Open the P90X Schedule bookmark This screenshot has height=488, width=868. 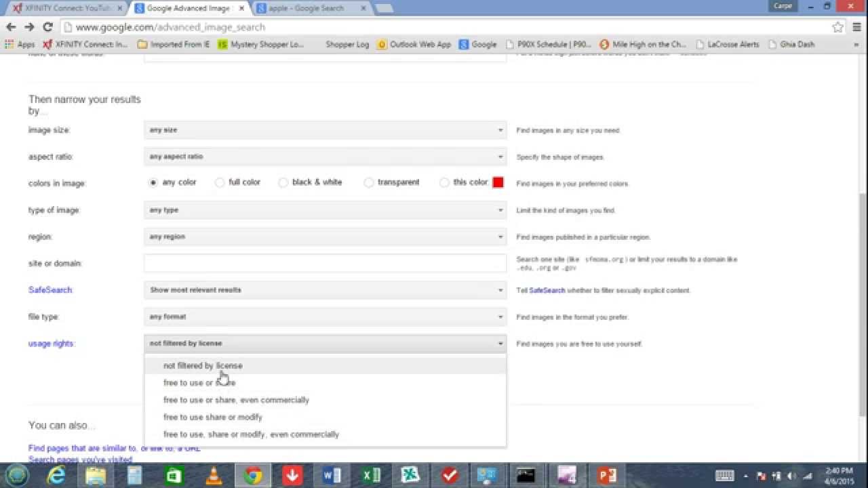pos(549,45)
